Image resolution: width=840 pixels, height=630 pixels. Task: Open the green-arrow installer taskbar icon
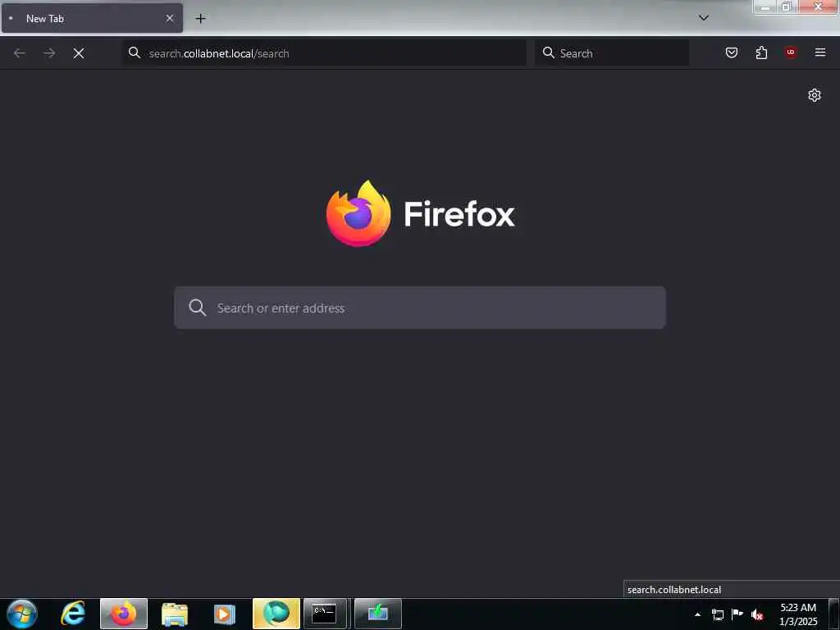click(377, 614)
